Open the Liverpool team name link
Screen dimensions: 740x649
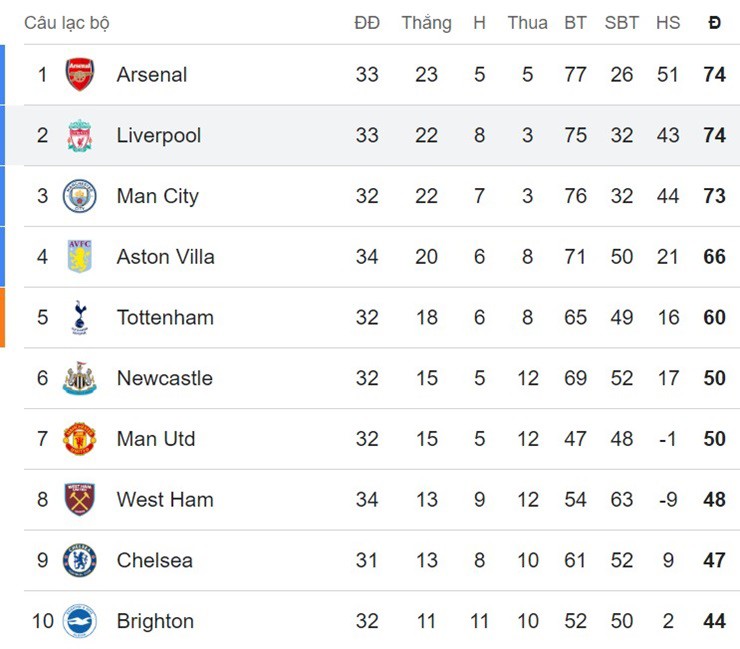click(x=159, y=136)
